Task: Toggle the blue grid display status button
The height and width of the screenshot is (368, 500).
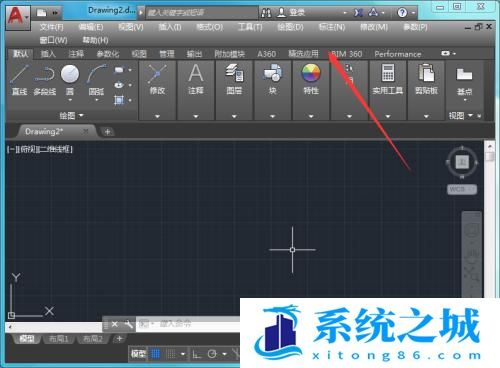Action: (x=155, y=354)
